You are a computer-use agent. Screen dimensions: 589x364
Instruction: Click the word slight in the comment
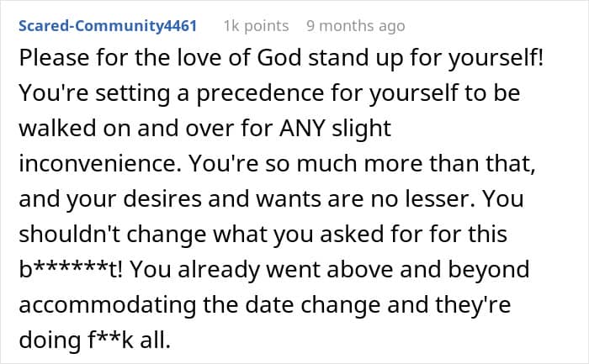click(x=361, y=129)
